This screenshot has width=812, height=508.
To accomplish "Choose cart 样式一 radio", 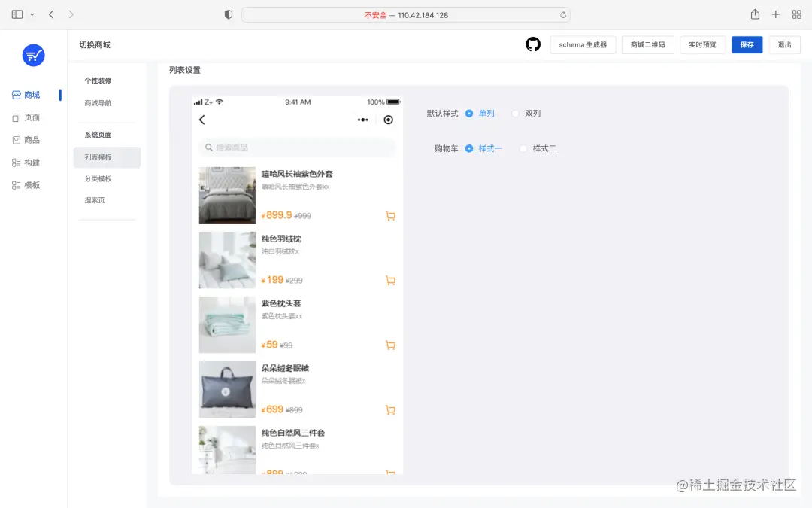I will (469, 149).
